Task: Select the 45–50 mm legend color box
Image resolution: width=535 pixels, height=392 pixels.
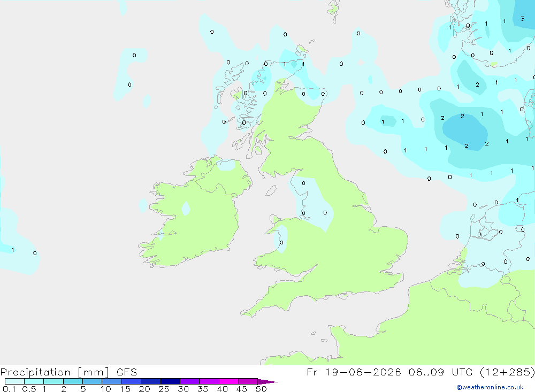Action: coord(248,381)
